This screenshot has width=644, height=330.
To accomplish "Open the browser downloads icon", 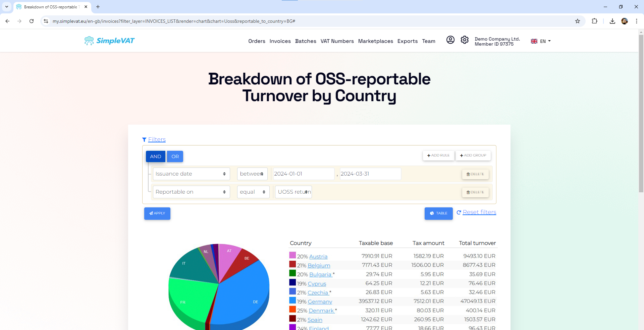I will pos(612,21).
